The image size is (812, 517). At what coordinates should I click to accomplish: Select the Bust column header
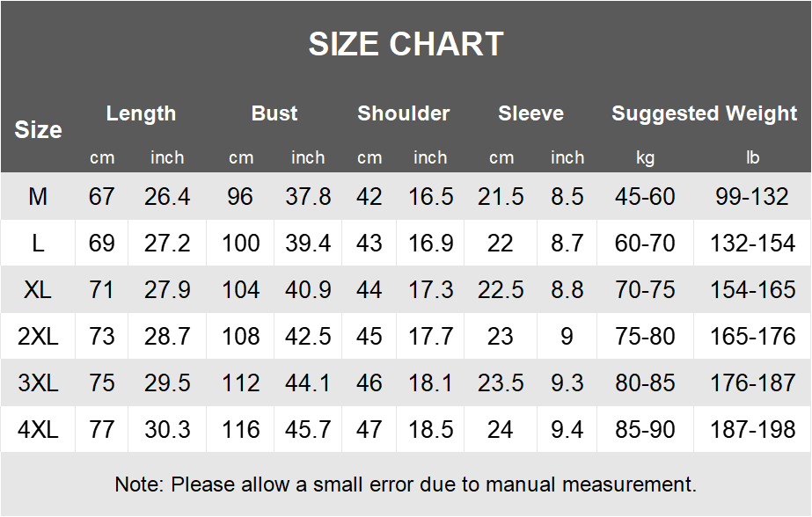(x=274, y=113)
